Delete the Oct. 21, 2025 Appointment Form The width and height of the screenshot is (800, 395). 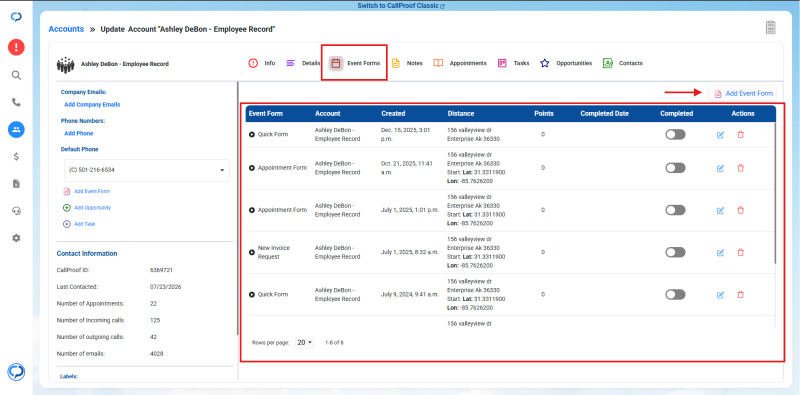741,168
